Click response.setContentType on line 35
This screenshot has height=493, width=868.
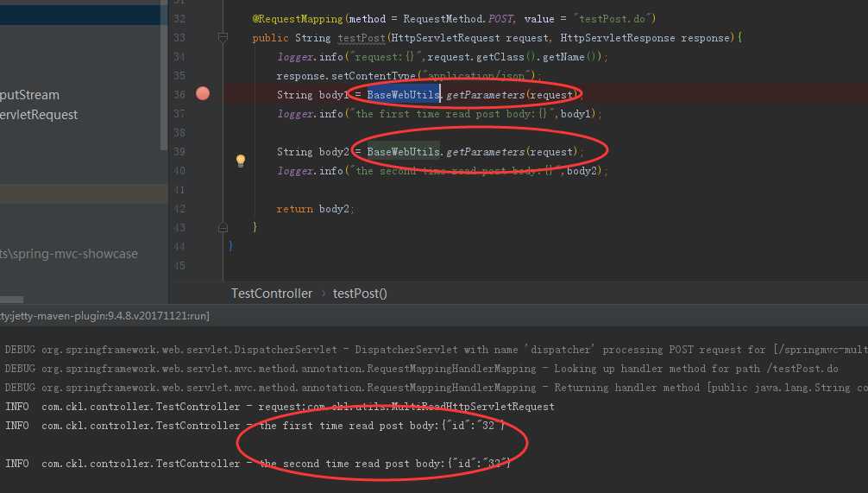346,76
